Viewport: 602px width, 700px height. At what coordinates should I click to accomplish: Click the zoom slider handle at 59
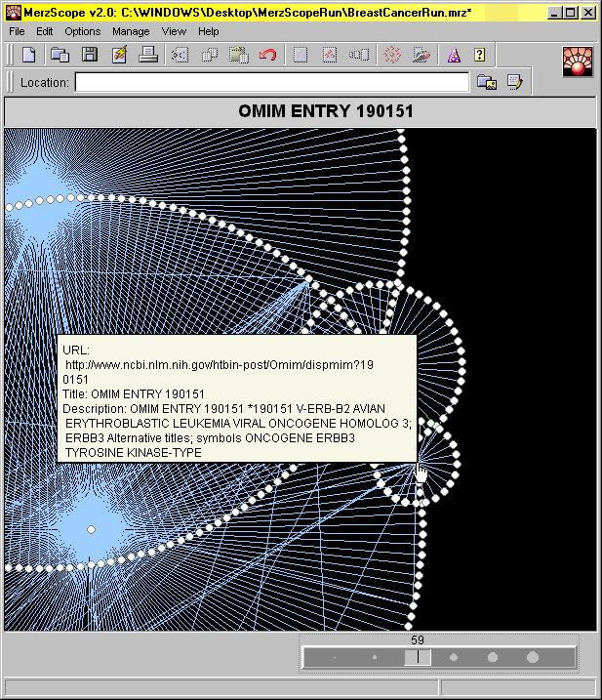click(418, 658)
